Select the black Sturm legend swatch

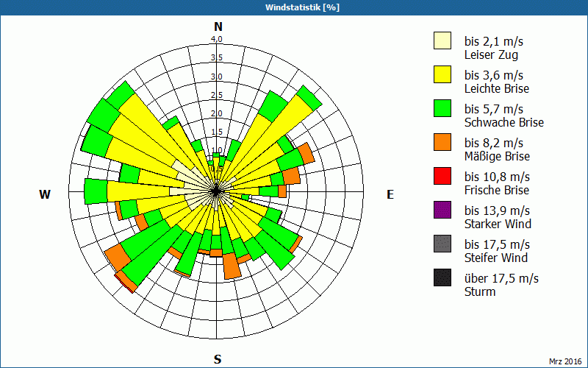442,277
